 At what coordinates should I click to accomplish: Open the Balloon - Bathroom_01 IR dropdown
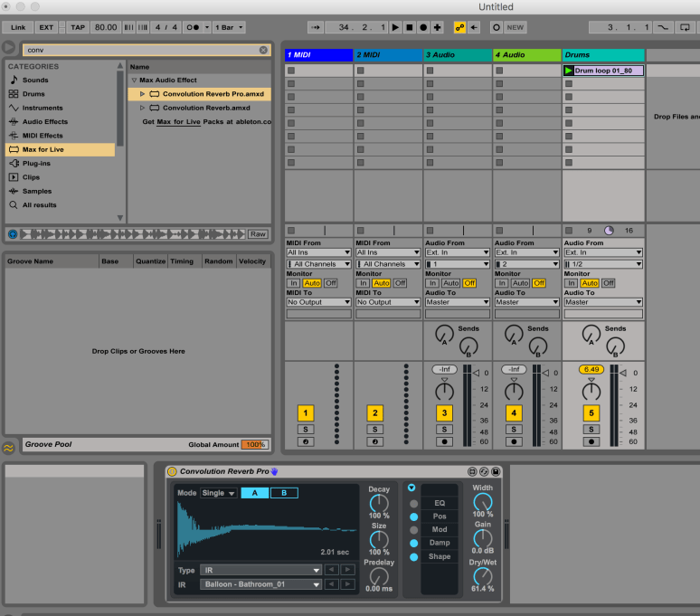[261, 584]
